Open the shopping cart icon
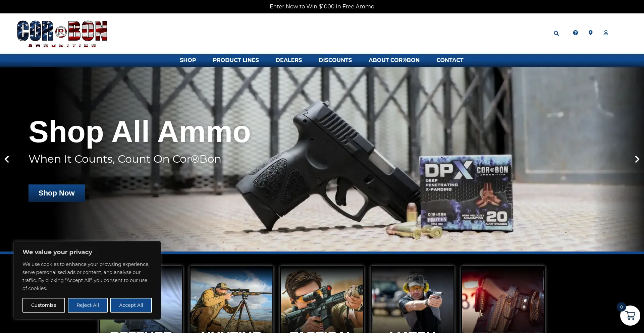644x333 pixels. [630, 316]
